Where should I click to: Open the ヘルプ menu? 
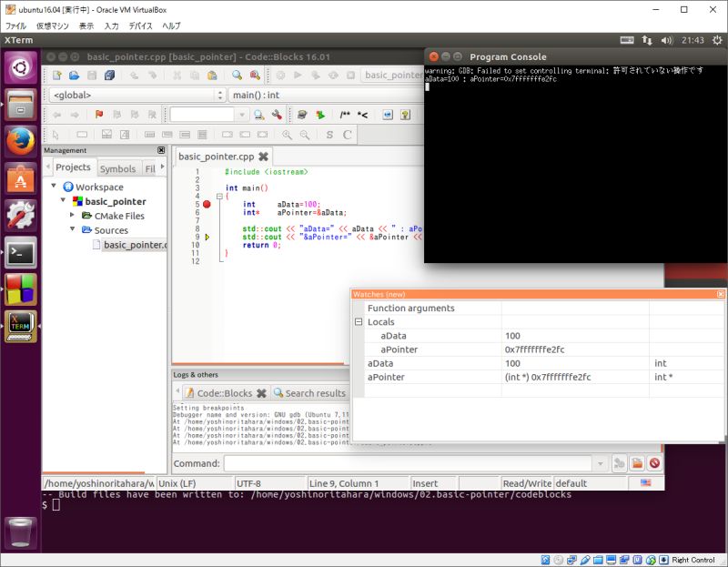171,25
